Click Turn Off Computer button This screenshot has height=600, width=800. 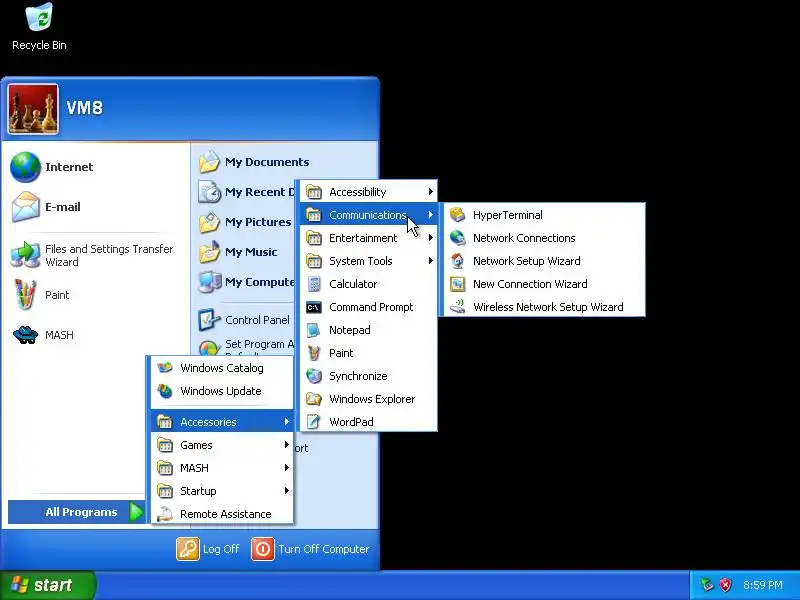[x=311, y=549]
